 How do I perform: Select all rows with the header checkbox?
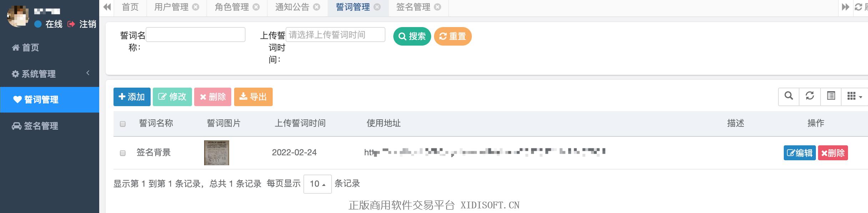point(123,124)
